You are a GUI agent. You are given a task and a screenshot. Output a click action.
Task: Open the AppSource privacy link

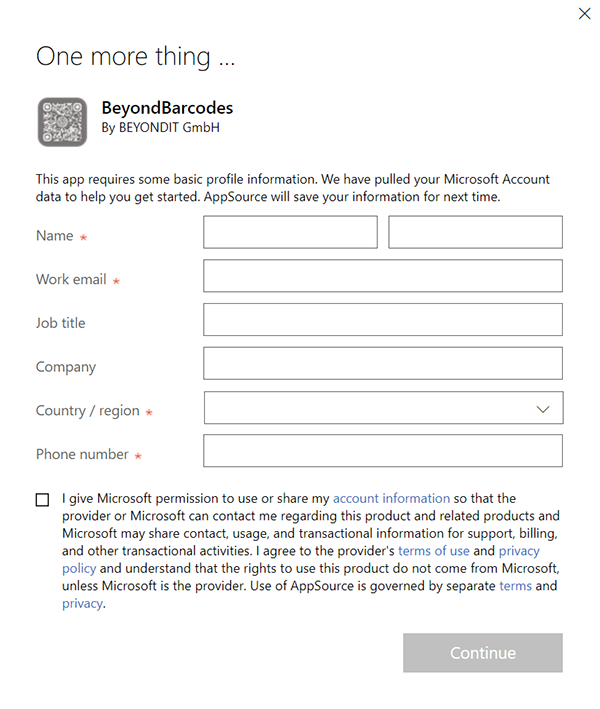(x=82, y=604)
